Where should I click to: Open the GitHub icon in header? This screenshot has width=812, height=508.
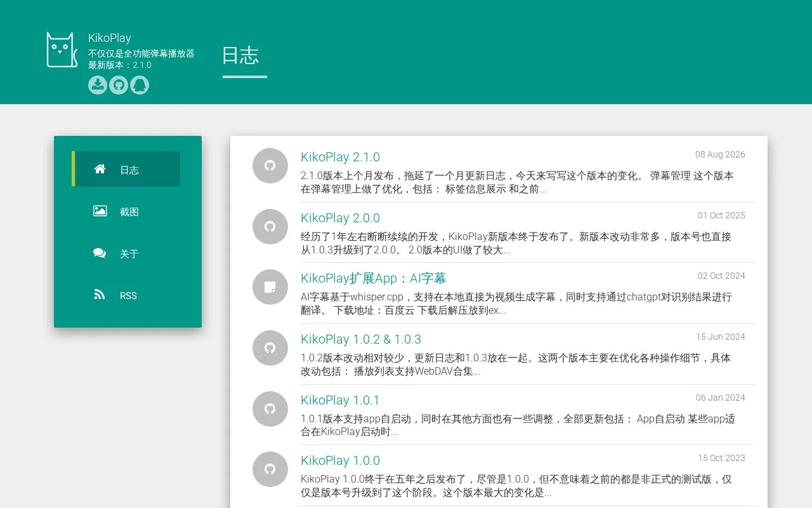[x=119, y=85]
